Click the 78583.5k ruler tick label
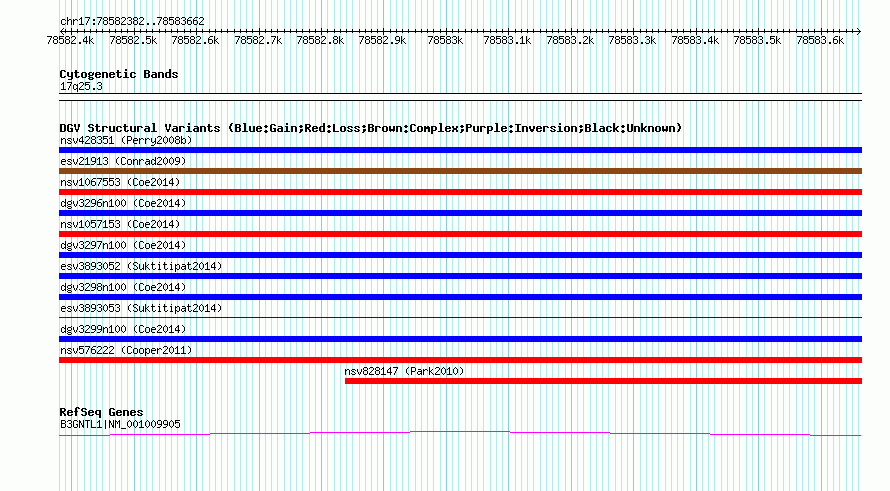 click(x=757, y=40)
